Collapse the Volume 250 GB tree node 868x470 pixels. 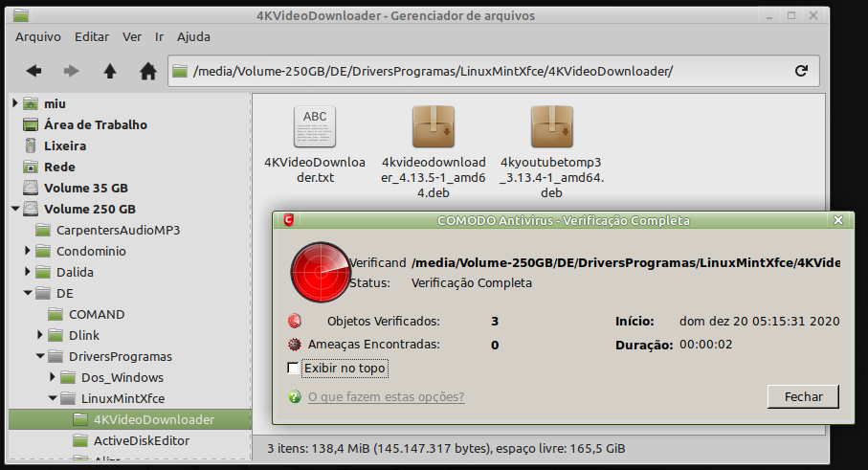15,209
